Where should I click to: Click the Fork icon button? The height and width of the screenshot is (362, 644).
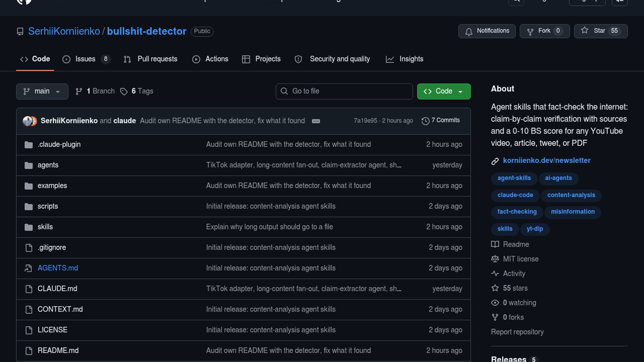coord(530,31)
